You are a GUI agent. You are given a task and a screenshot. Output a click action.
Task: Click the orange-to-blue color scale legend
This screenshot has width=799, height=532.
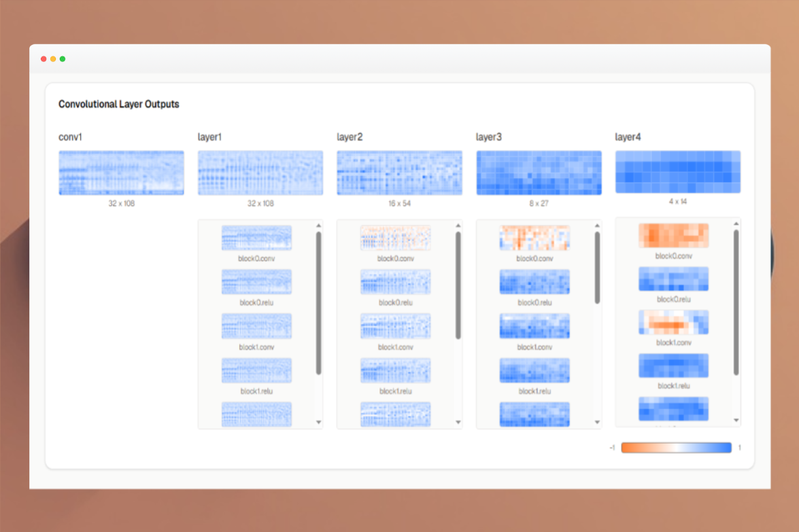coord(676,448)
